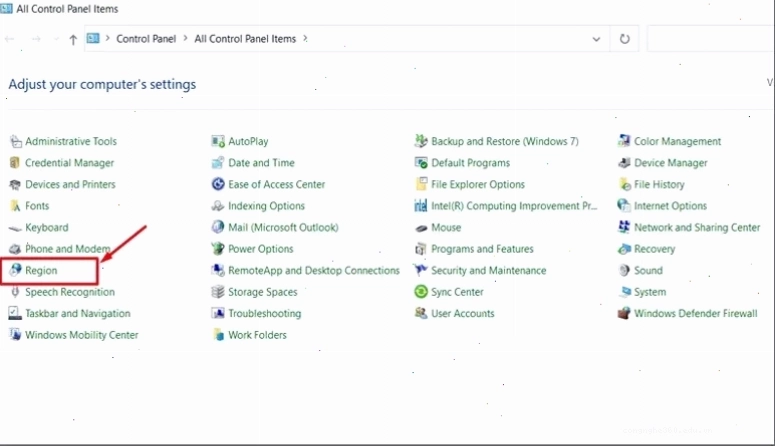Click the Troubleshooting icon
The height and width of the screenshot is (447, 775).
[x=218, y=313]
